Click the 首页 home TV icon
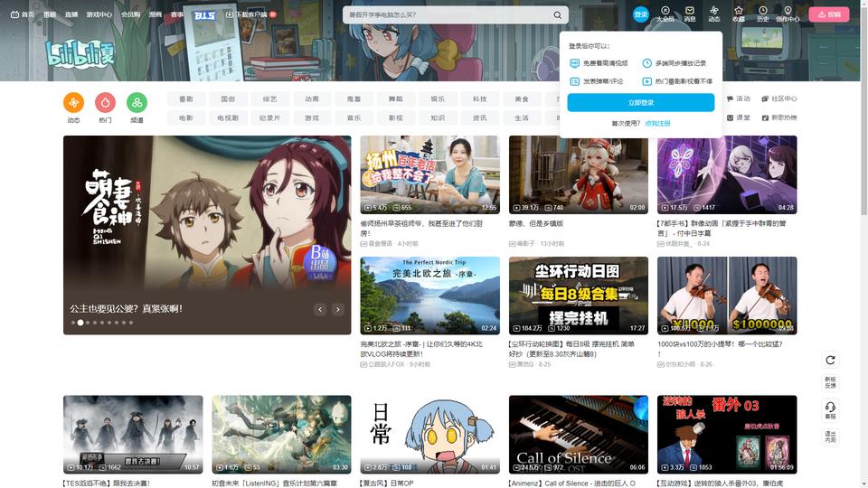 15,14
